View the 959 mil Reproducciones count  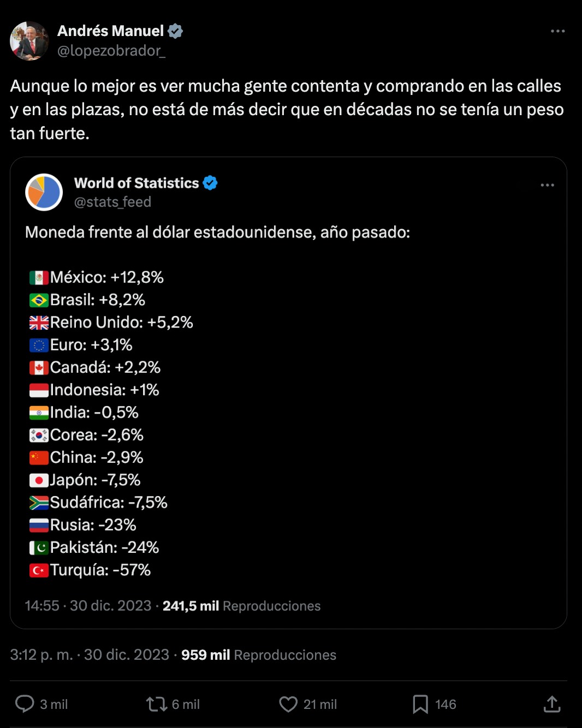258,655
